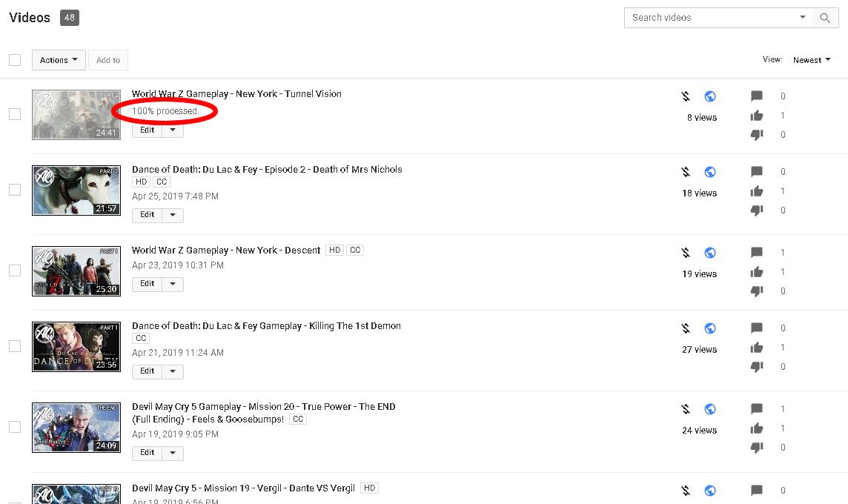This screenshot has height=504, width=848.
Task: Click Edit for Mission 20 True Power video
Action: [x=147, y=453]
